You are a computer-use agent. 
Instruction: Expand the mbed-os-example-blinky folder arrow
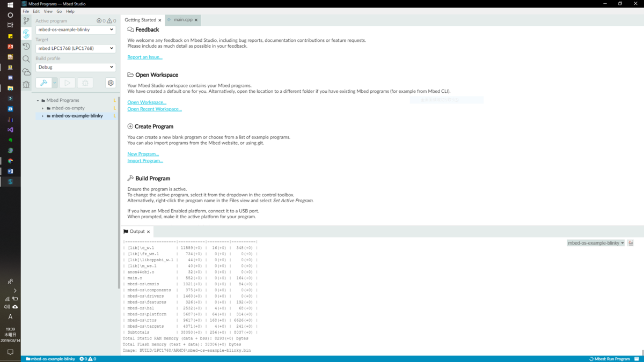43,116
